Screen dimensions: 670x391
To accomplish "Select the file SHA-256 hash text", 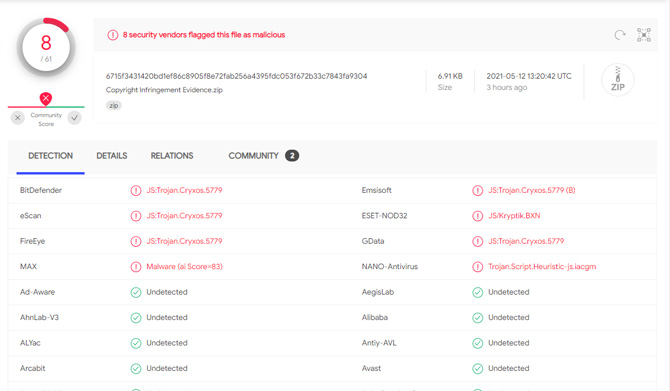I will click(236, 76).
